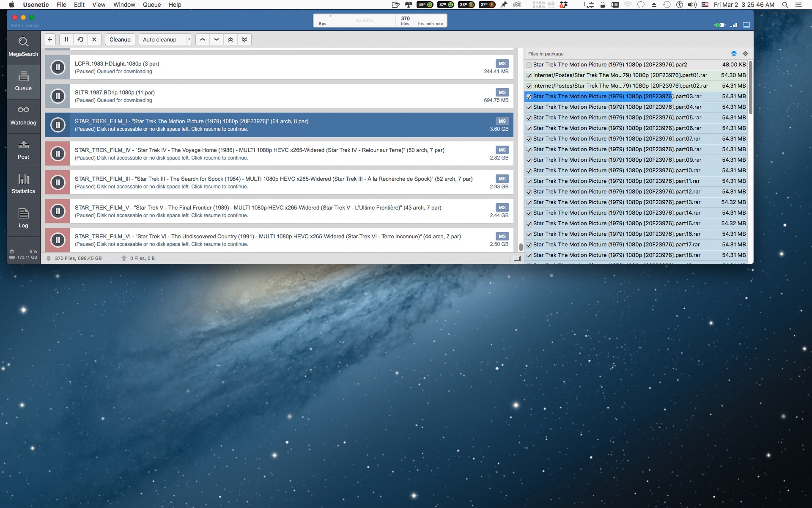Screen dimensions: 812x508
Task: Resume the STAR_TREK_FILM_IV download
Action: click(58, 154)
